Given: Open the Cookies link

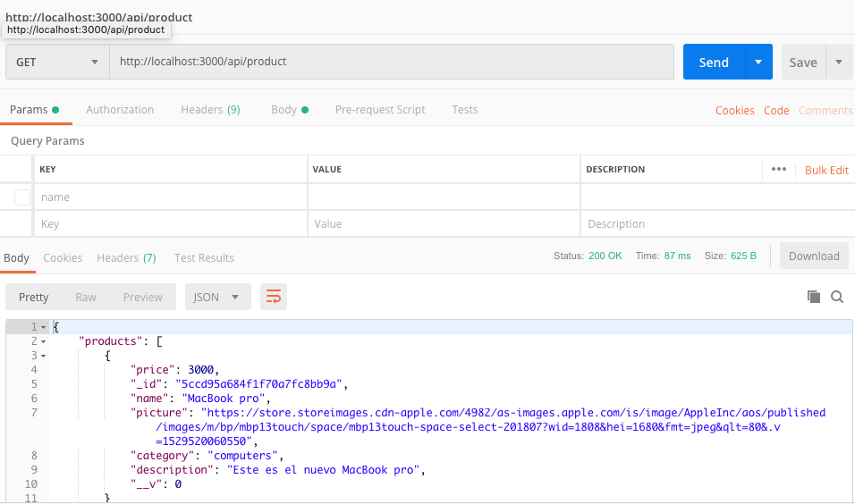Looking at the screenshot, I should 734,111.
